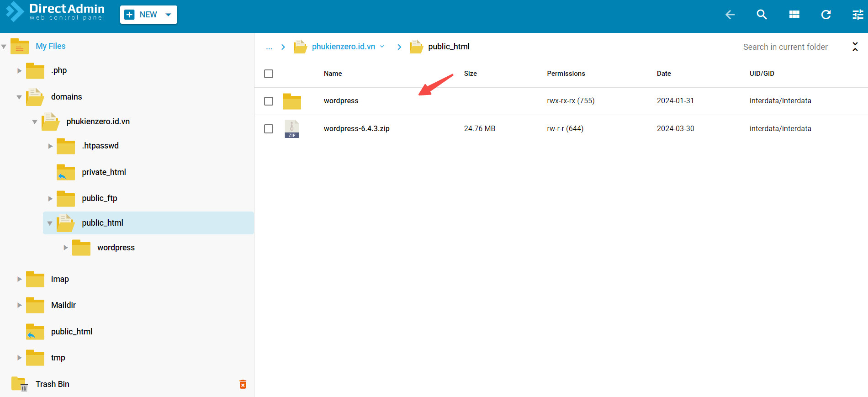Check the wordpress-6.4.3.zip checkbox
868x397 pixels.
[269, 129]
